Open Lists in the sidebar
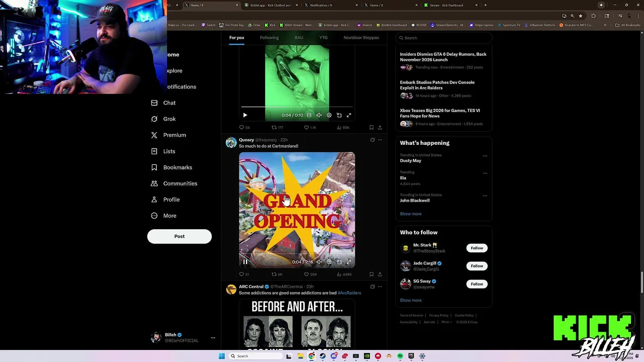This screenshot has width=644, height=362. (x=163, y=151)
